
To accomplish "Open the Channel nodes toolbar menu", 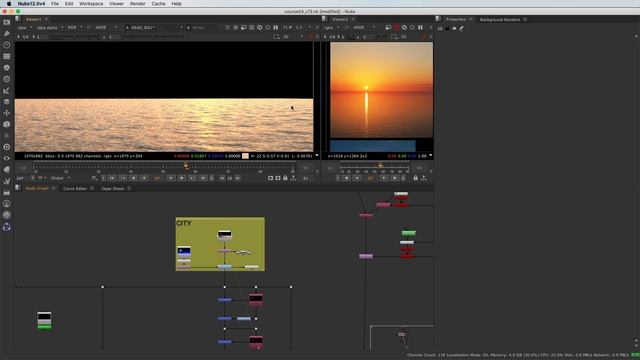I will pos(7,56).
